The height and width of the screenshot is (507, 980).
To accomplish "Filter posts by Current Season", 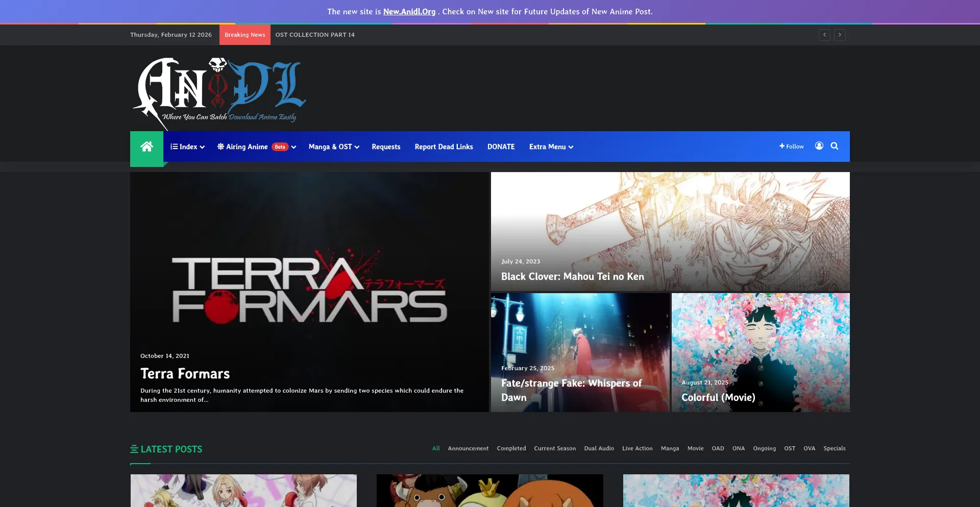I will 555,448.
